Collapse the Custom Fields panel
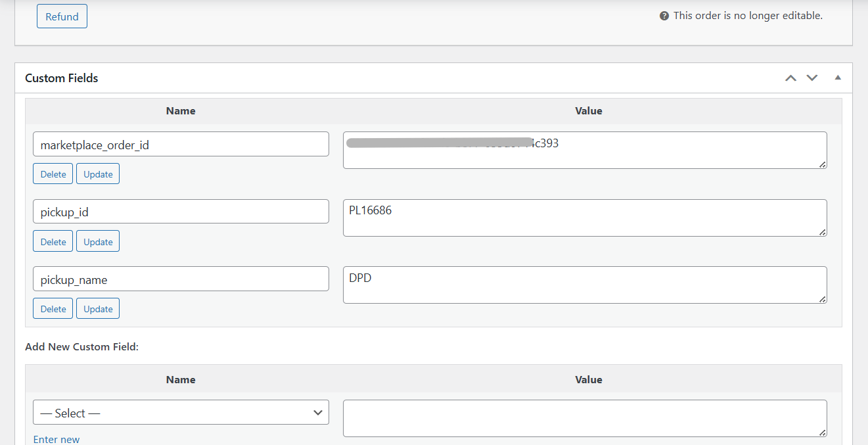 coord(837,78)
